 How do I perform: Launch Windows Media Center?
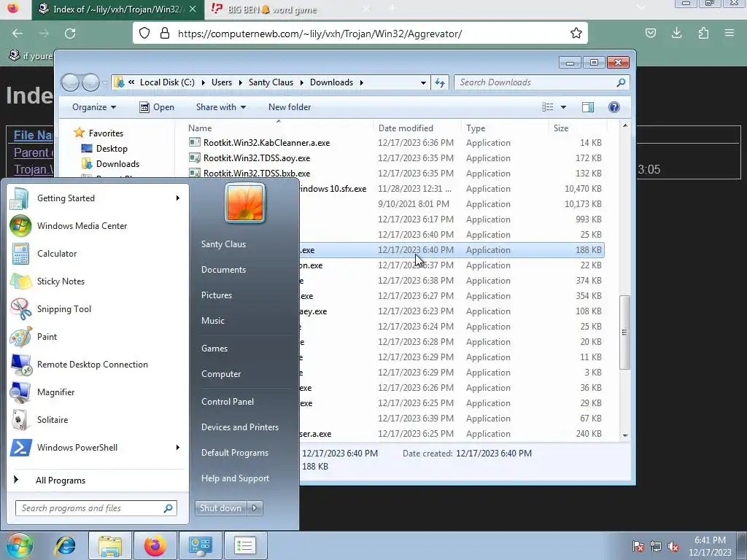[97, 226]
